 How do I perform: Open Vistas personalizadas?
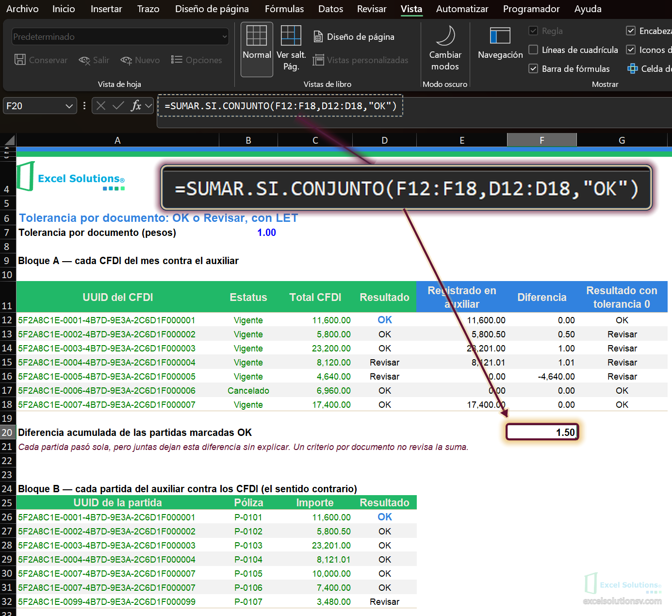coord(361,60)
